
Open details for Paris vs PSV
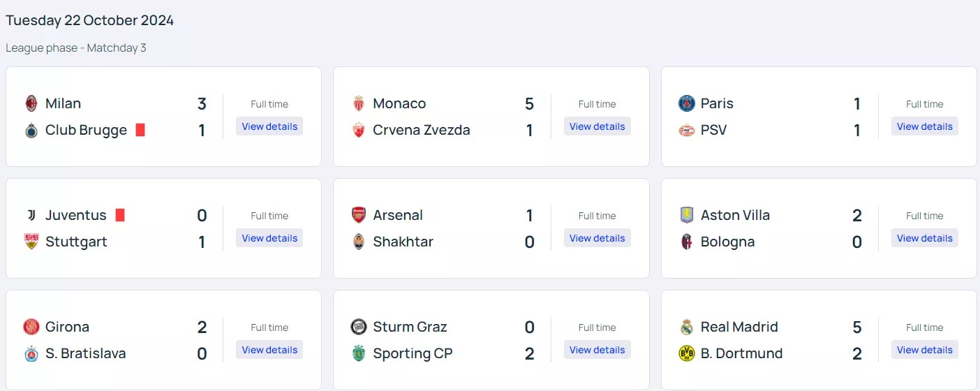[x=924, y=126]
